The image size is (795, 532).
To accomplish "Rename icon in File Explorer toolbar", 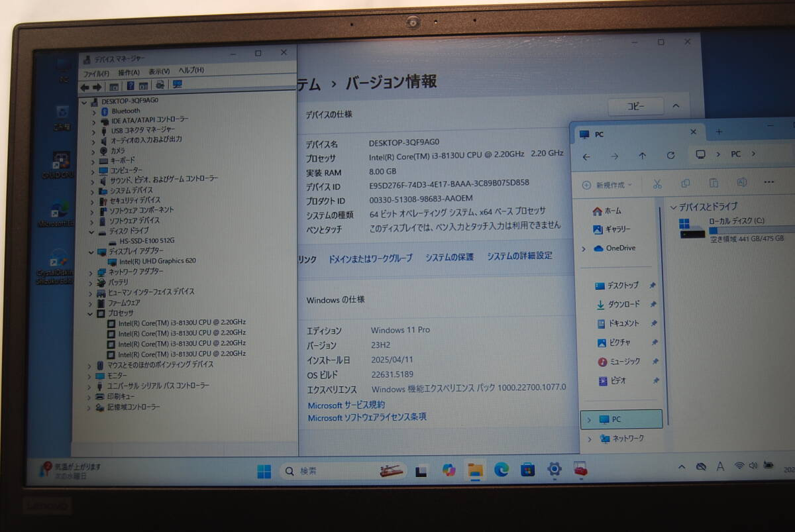I will coord(742,182).
